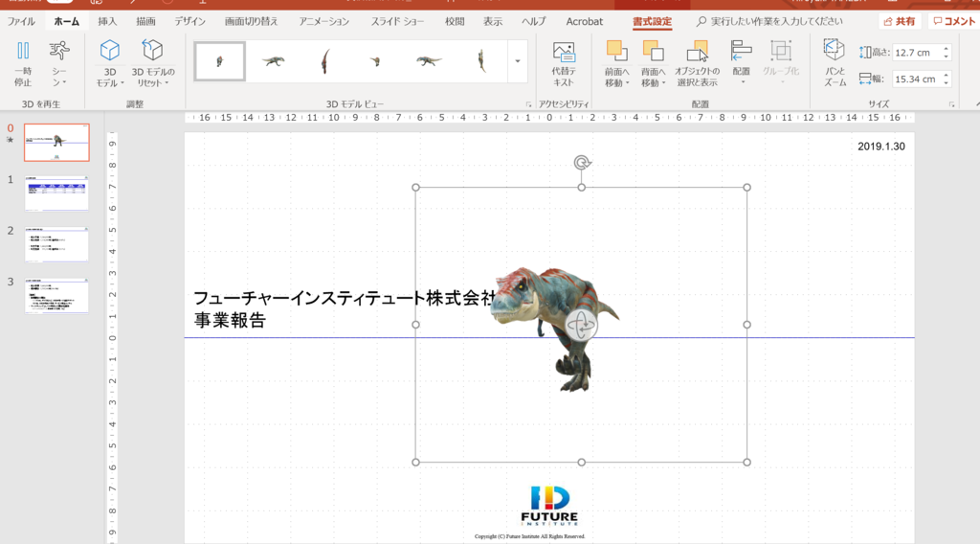Click the right-middle resize handle of model
Viewport: 980px width, 544px height.
pos(746,325)
